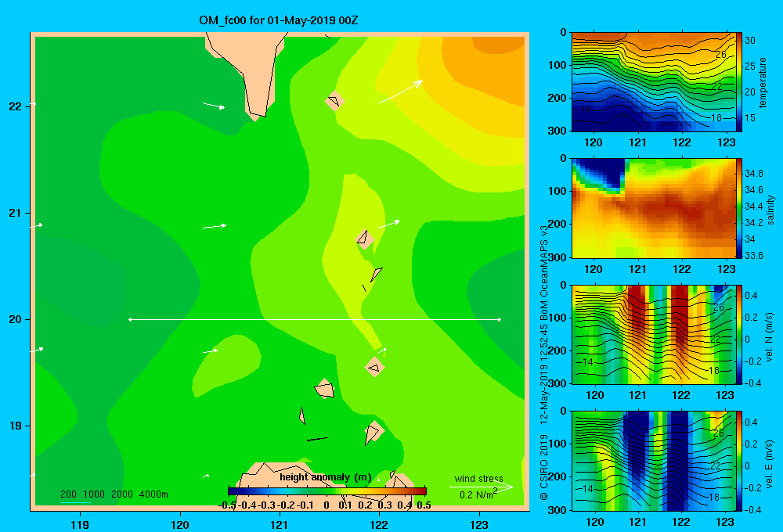Click the '34.8' tick on salinity colorbar
783x532 pixels.
tap(753, 173)
